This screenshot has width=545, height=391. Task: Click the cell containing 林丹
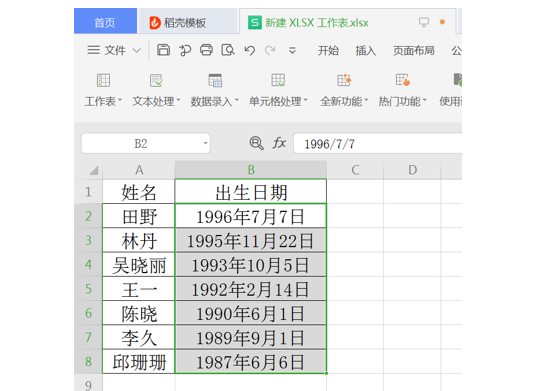[139, 240]
